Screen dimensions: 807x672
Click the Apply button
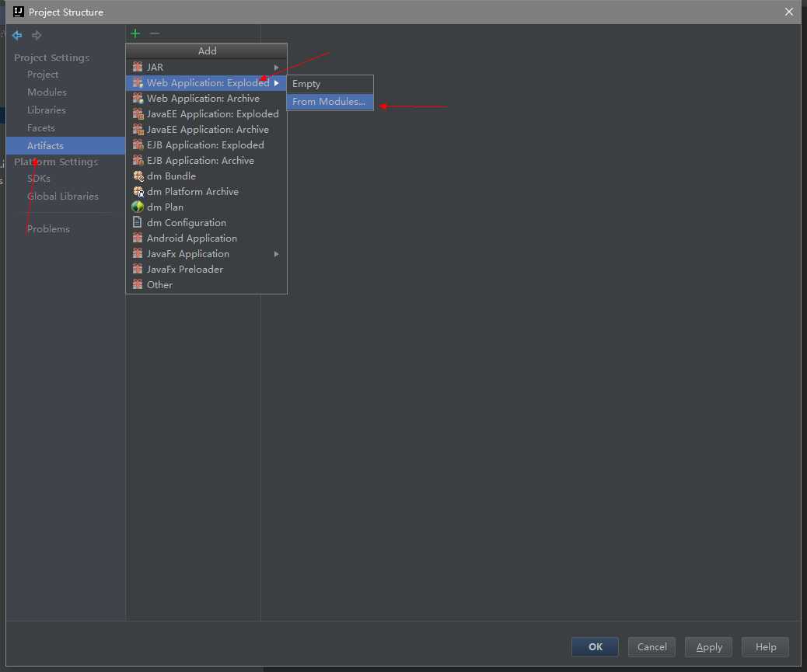(709, 647)
